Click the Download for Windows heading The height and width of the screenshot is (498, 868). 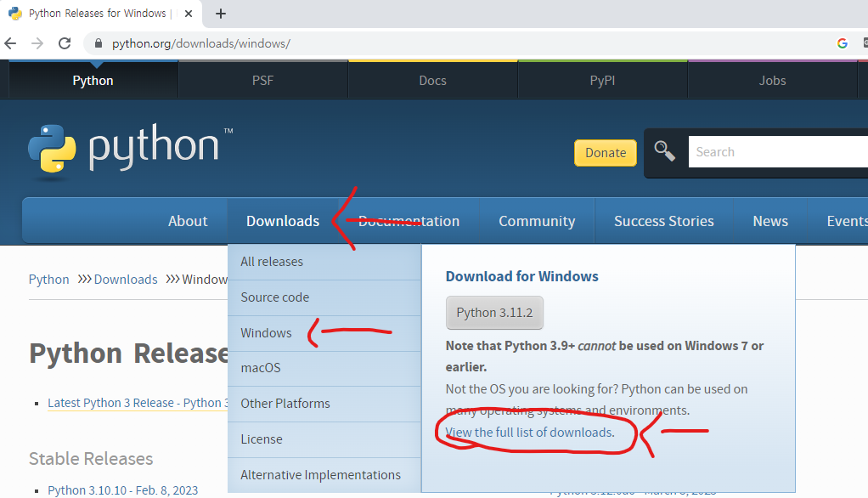coord(522,276)
